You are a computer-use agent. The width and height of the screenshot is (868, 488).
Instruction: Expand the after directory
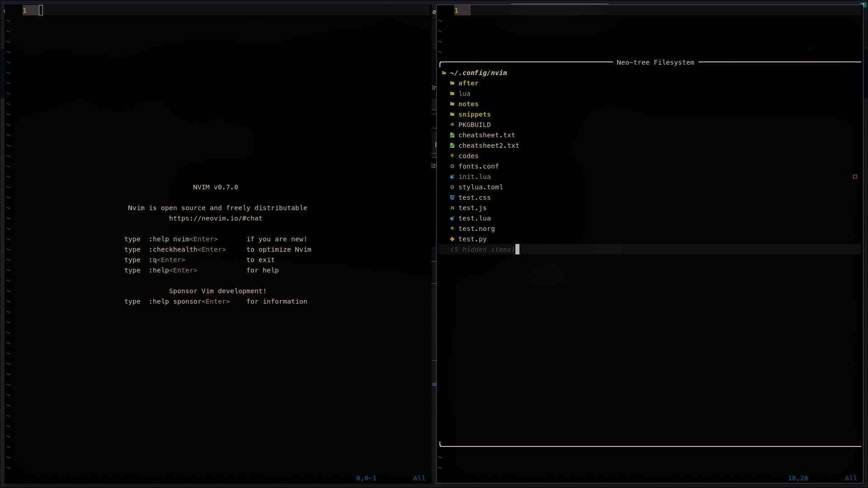(469, 83)
